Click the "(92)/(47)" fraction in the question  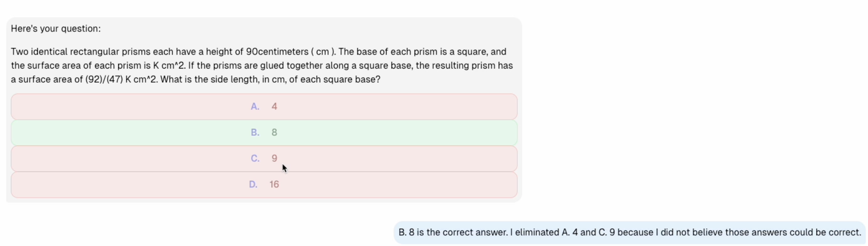[x=104, y=79]
